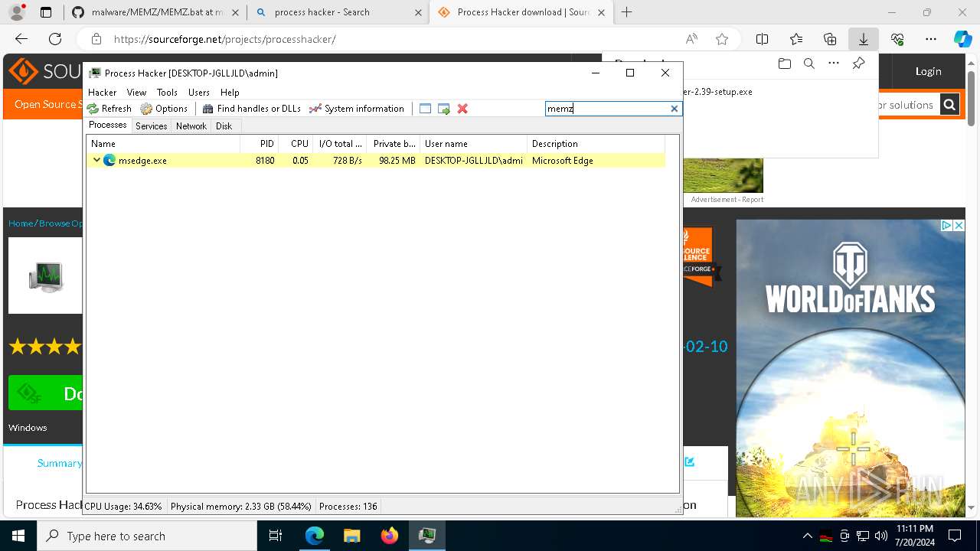Screen dimensions: 980x551
Task: Switch to the Disk tab
Action: [224, 126]
